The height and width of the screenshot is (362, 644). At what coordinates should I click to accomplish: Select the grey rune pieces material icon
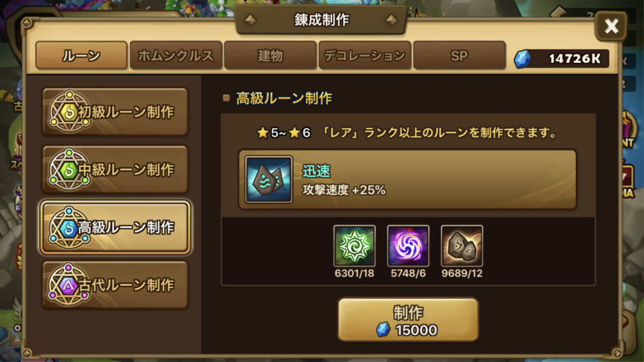pos(462,246)
